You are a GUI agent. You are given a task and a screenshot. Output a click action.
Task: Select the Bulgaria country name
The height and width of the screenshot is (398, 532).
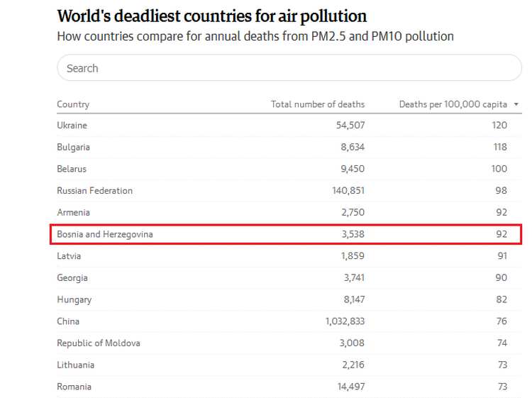pyautogui.click(x=73, y=147)
